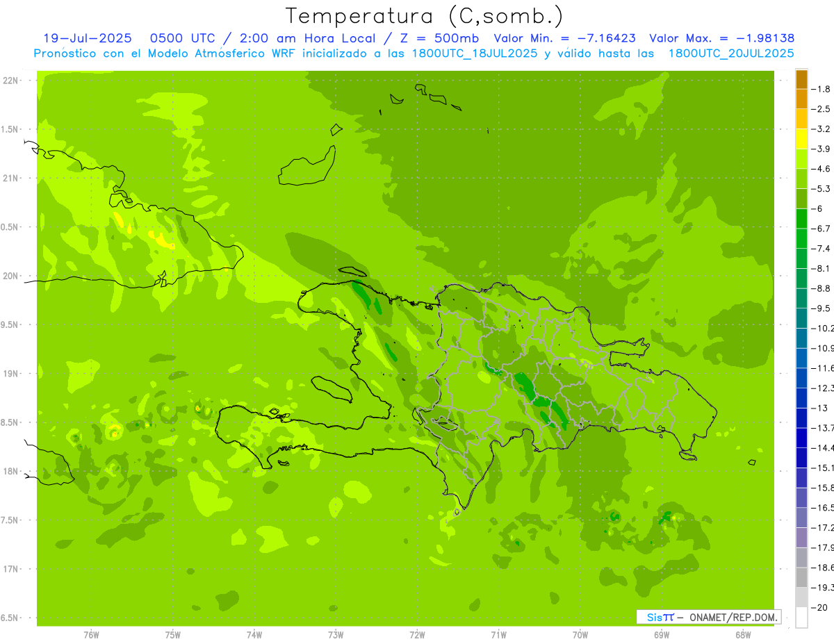Click the '18N' latitude label
834x644 pixels.
coord(11,472)
